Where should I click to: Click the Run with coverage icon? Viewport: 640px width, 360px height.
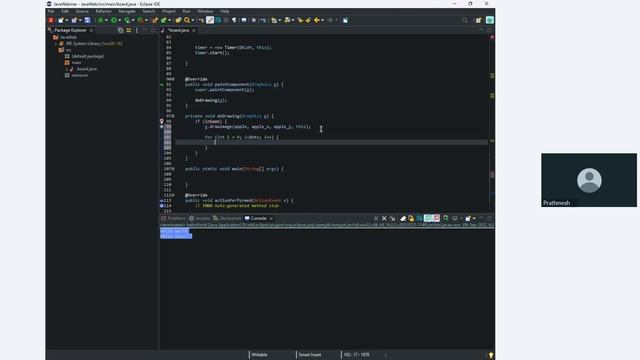[127, 20]
